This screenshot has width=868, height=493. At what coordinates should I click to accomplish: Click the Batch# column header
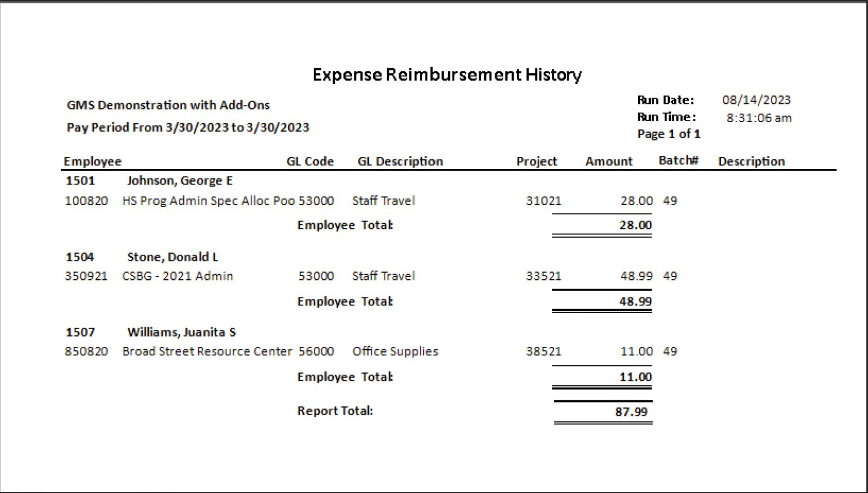coord(678,160)
